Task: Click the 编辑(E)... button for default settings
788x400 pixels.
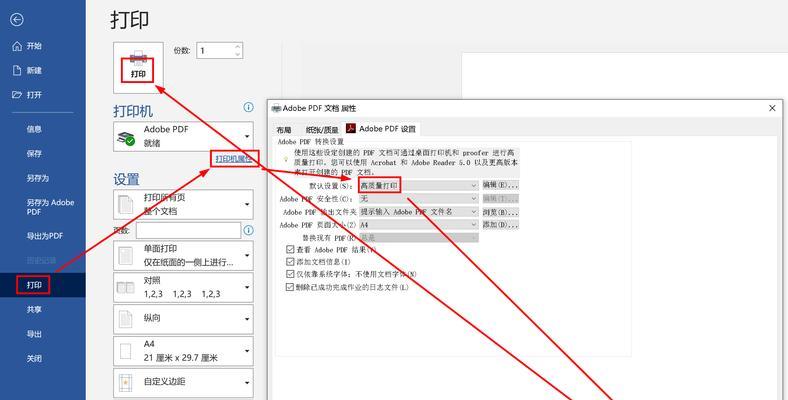Action: 501,185
